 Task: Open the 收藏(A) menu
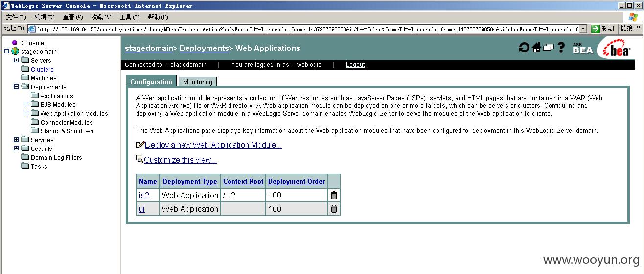click(x=101, y=17)
